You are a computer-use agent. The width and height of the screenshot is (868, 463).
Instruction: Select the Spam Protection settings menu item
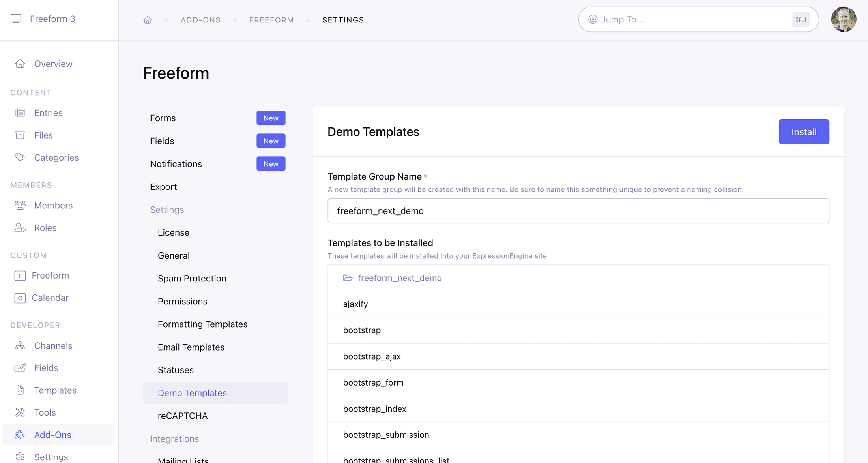[x=192, y=277]
